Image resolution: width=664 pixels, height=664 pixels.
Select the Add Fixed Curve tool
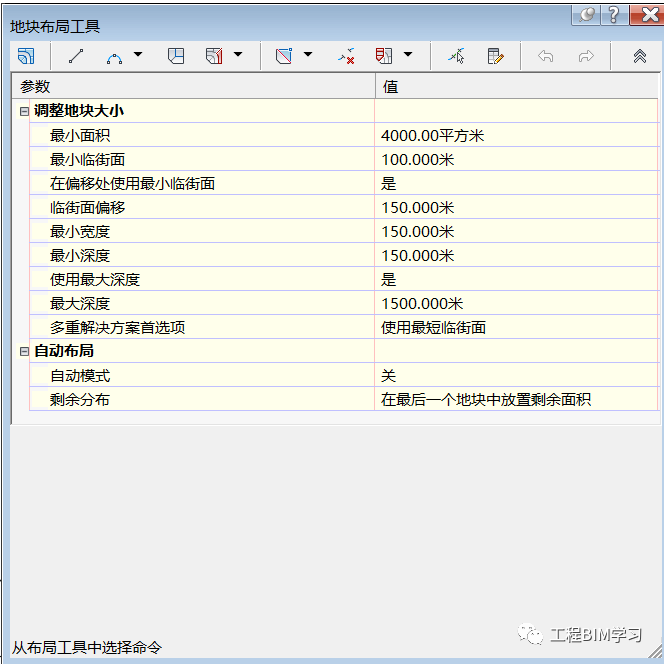(114, 57)
